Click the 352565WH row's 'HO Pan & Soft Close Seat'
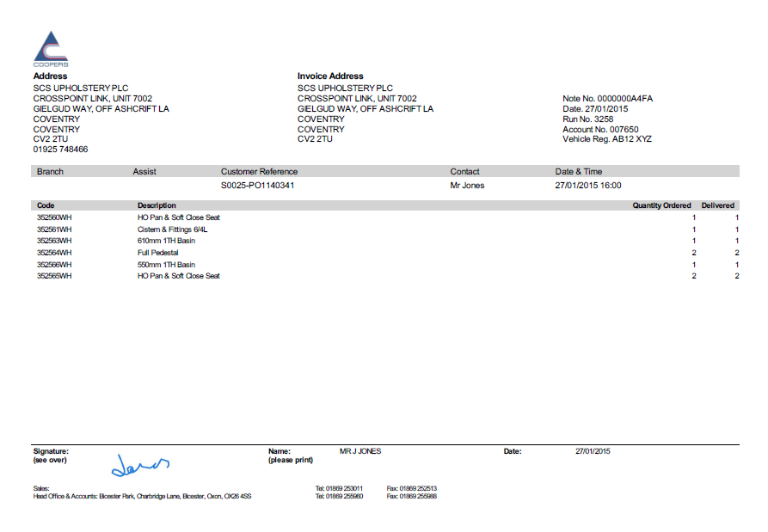 tap(179, 276)
